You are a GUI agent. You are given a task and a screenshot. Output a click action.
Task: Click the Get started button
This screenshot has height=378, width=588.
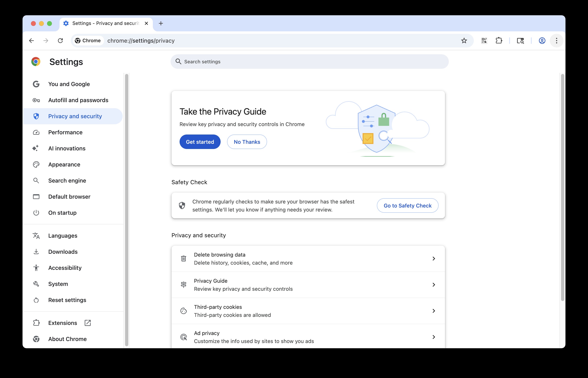coord(200,142)
